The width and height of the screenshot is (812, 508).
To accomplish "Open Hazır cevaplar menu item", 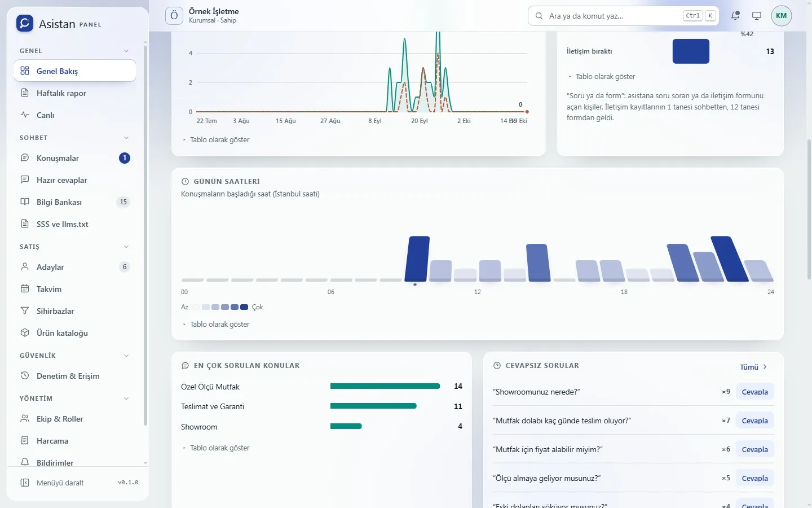I will [75, 180].
